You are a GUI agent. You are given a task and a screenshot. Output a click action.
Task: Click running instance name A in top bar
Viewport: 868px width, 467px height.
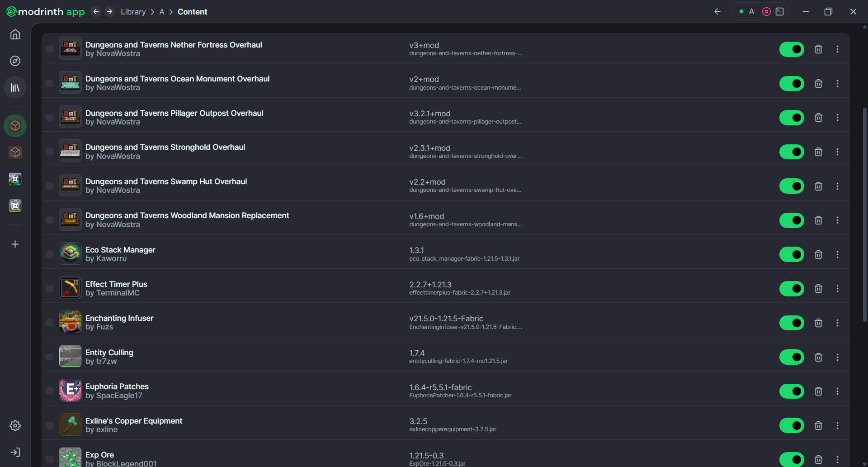pos(751,12)
